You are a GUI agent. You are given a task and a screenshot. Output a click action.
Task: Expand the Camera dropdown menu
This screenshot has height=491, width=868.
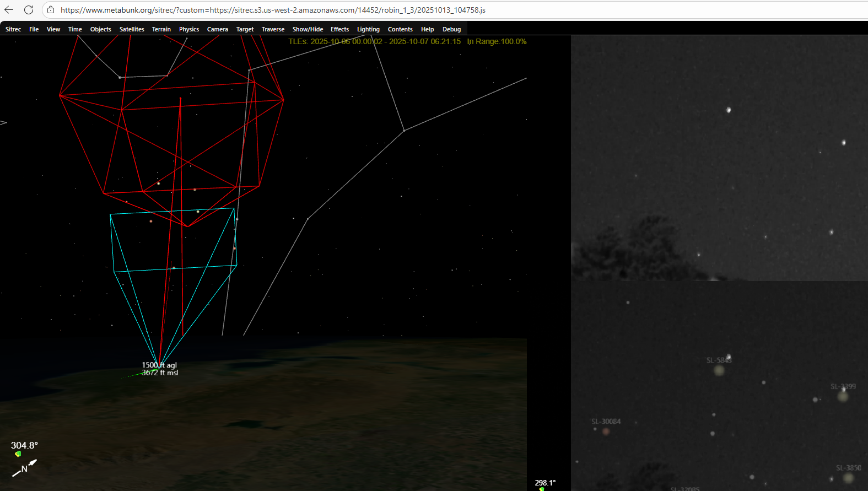pos(217,29)
